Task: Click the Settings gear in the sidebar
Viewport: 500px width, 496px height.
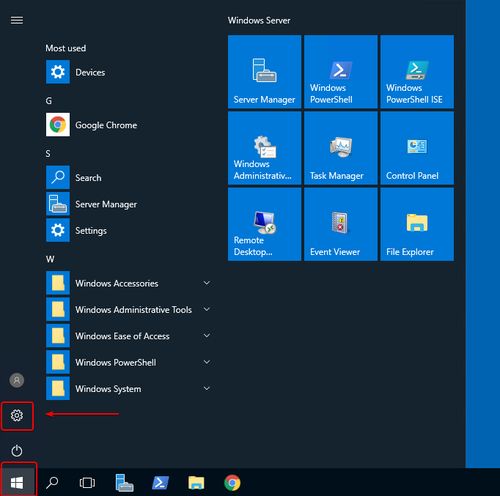Action: pyautogui.click(x=17, y=415)
